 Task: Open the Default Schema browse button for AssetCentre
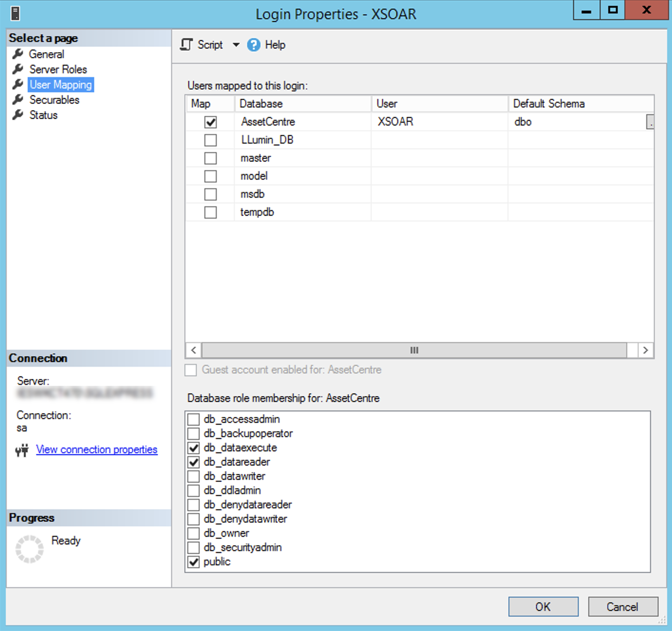650,122
